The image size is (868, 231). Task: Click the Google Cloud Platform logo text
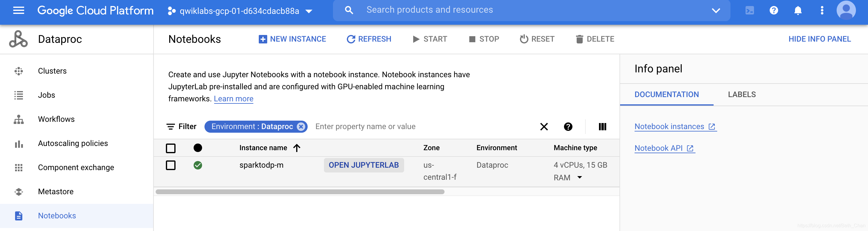95,11
